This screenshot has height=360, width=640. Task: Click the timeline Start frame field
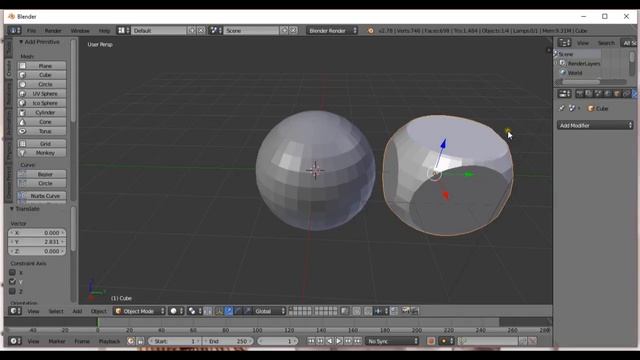174,341
